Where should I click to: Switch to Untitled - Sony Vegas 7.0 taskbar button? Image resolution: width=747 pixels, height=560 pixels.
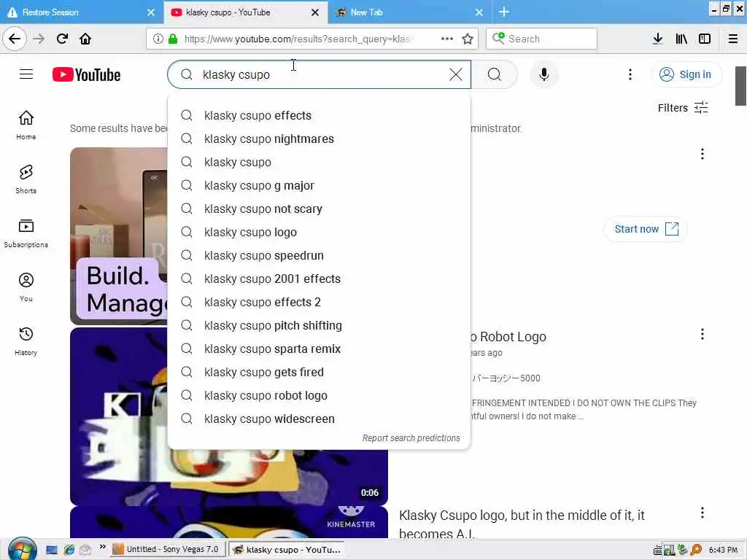point(169,550)
